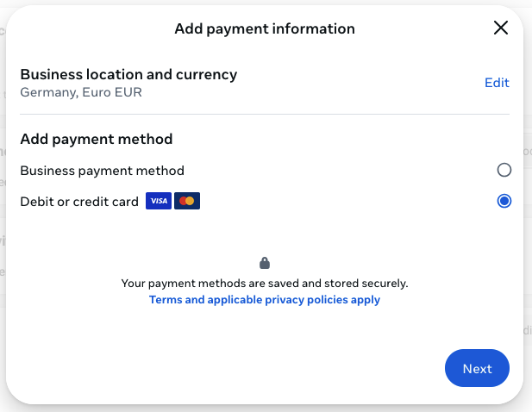The image size is (532, 412).
Task: Click the word "EUR" in the currency line
Action: tap(129, 92)
